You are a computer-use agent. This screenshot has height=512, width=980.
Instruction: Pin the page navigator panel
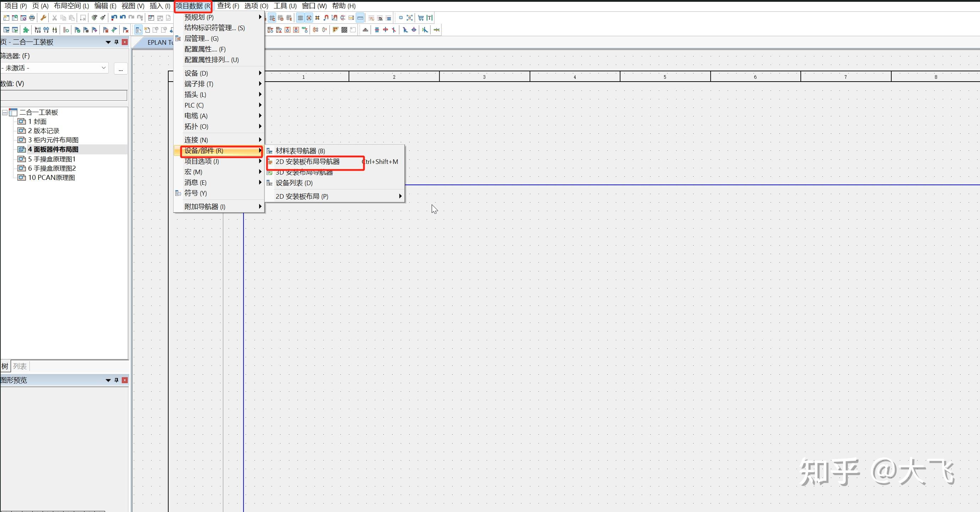(116, 42)
